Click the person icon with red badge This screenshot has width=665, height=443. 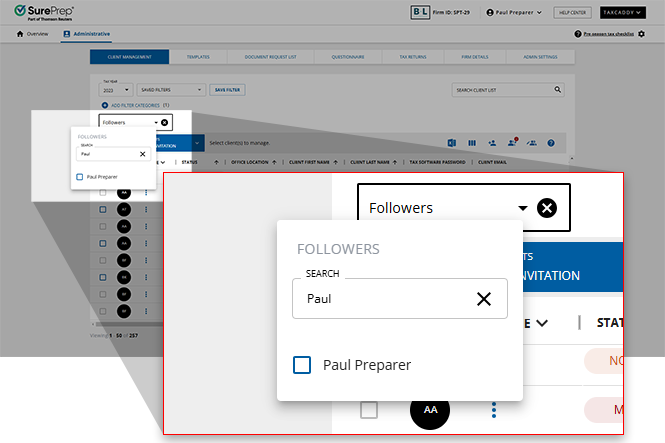click(x=512, y=142)
